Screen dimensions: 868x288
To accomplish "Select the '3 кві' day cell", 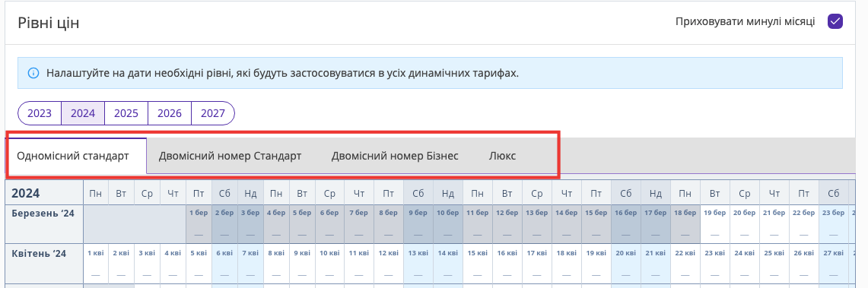I will coord(148,263).
